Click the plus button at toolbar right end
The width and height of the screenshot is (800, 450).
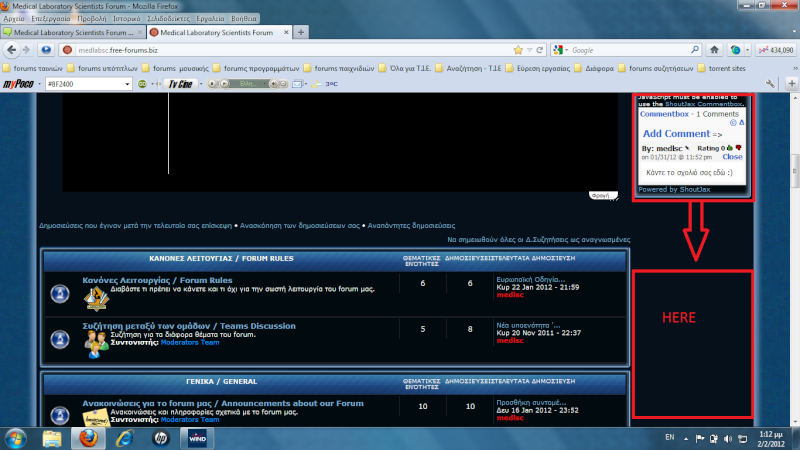click(792, 84)
